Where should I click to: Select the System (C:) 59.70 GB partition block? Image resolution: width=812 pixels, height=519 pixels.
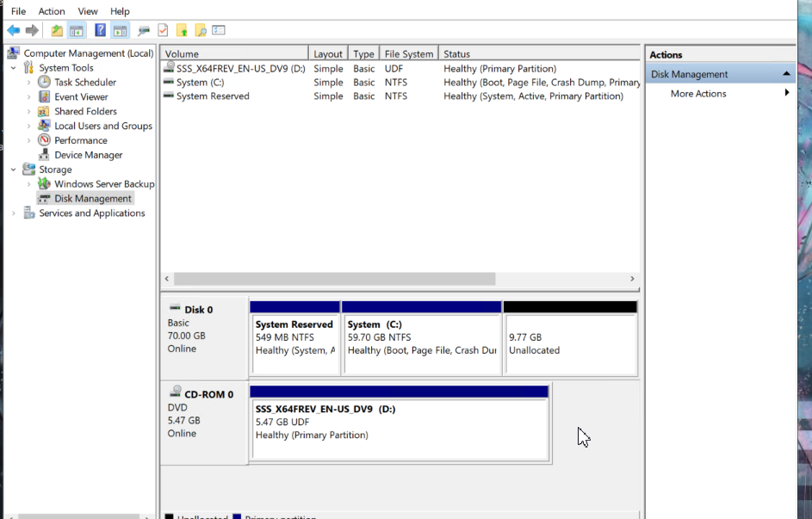pyautogui.click(x=422, y=337)
